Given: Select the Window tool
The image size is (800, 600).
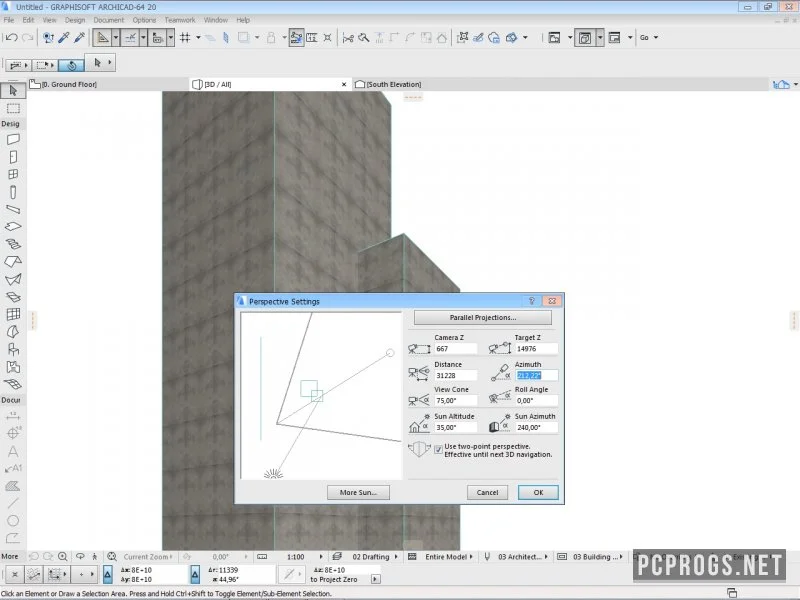Looking at the screenshot, I should tap(13, 174).
